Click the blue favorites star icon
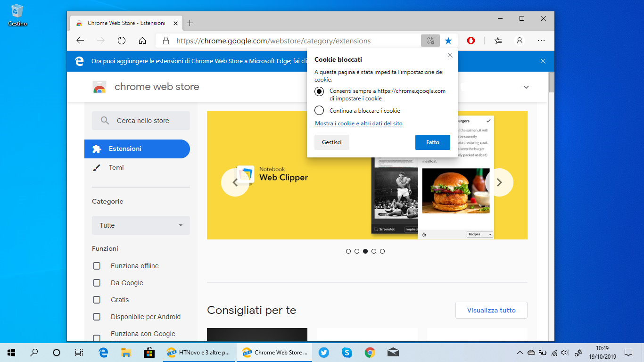This screenshot has width=644, height=362. [448, 41]
